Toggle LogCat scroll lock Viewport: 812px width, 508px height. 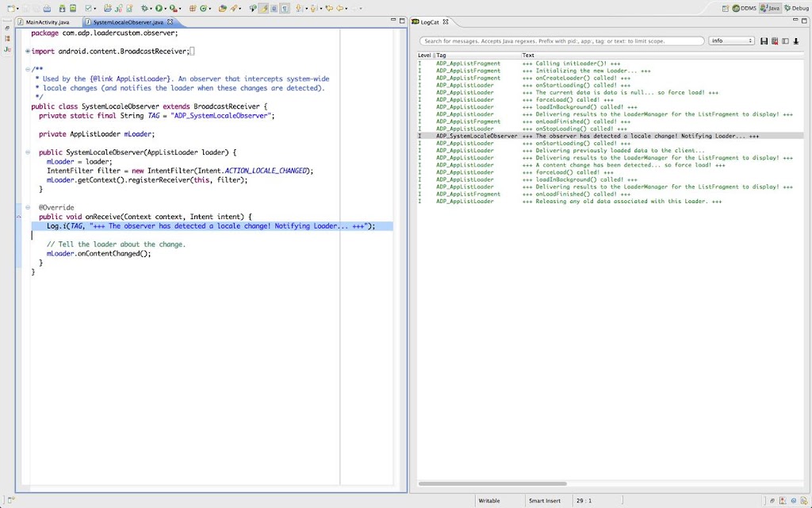795,40
